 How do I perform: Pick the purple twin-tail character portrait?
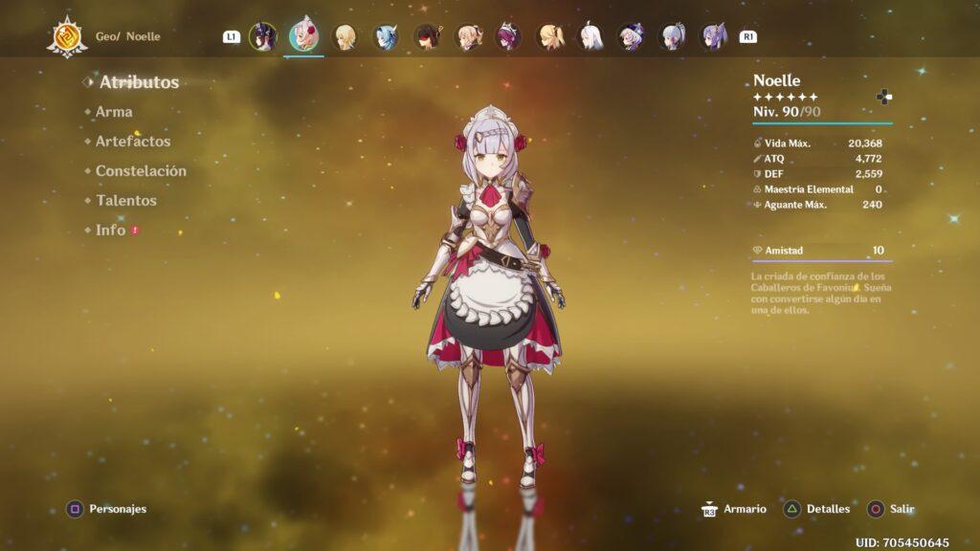pos(714,37)
